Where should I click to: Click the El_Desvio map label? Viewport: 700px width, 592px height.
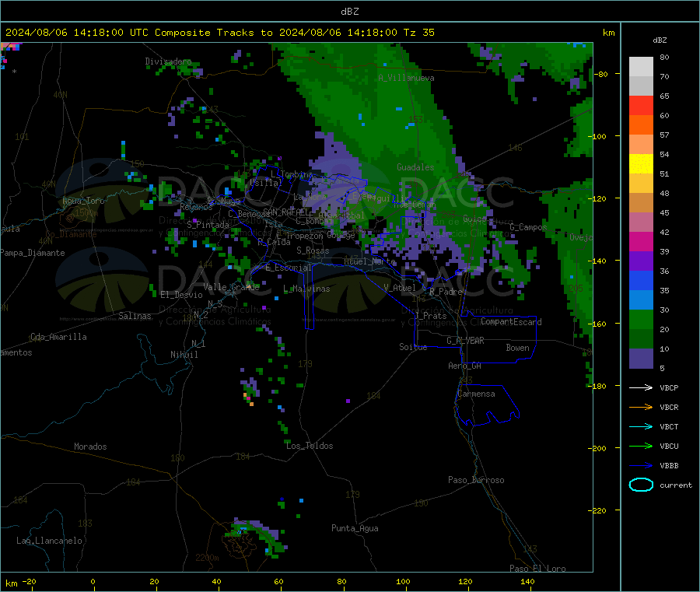tap(181, 295)
